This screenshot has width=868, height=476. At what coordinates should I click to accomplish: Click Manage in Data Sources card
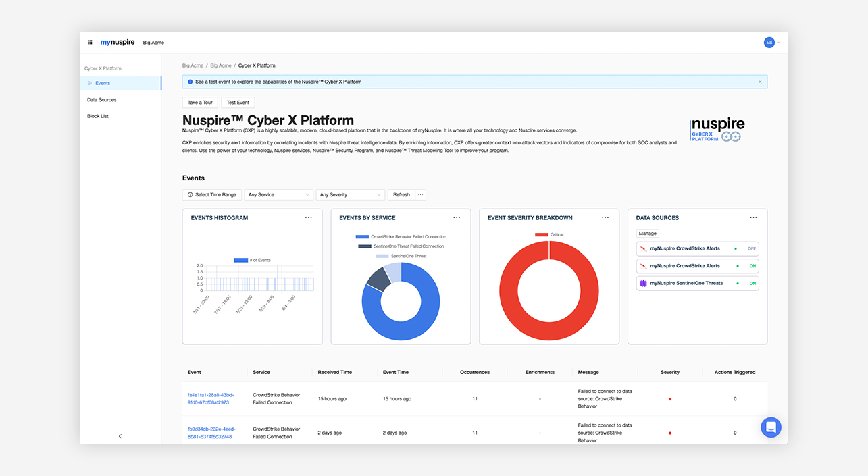[648, 234]
